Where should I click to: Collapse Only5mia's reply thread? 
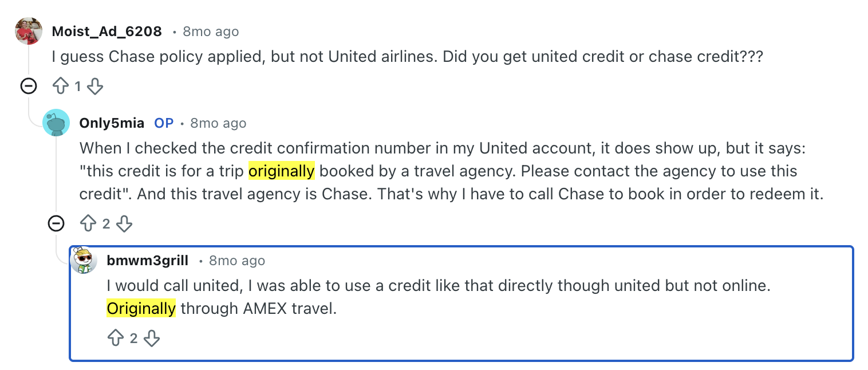[56, 223]
